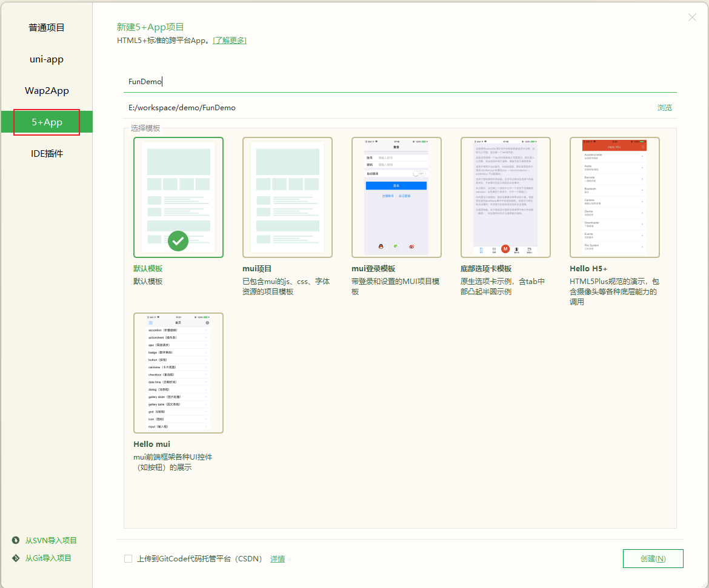Pick the mui登录模板 template thumbnail
709x588 pixels.
coord(396,197)
